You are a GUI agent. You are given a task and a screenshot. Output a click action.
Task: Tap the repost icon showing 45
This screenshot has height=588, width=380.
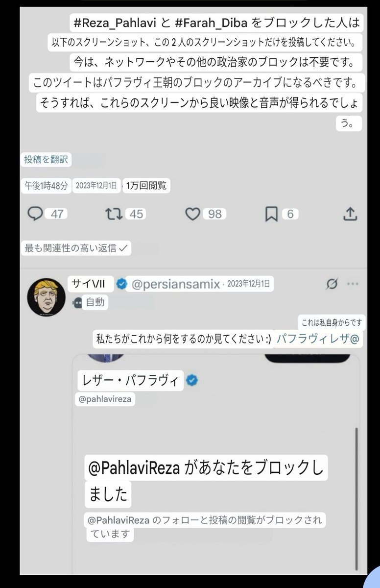pyautogui.click(x=114, y=214)
